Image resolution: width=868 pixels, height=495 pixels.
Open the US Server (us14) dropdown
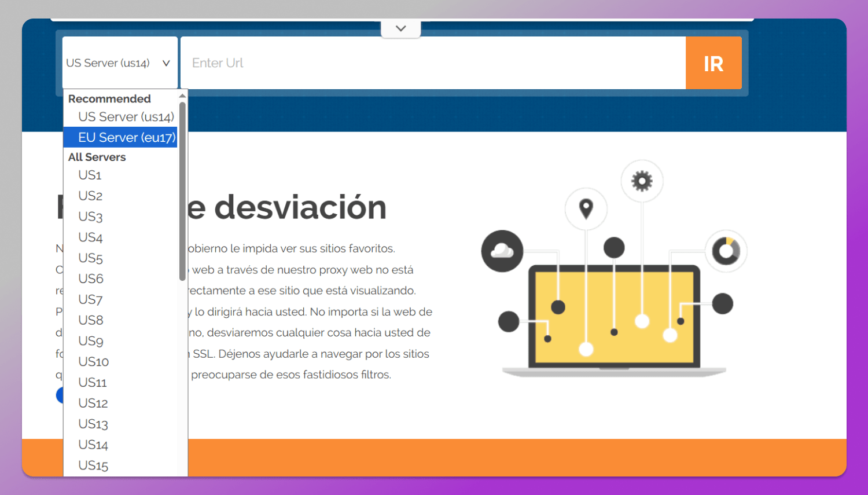click(119, 63)
